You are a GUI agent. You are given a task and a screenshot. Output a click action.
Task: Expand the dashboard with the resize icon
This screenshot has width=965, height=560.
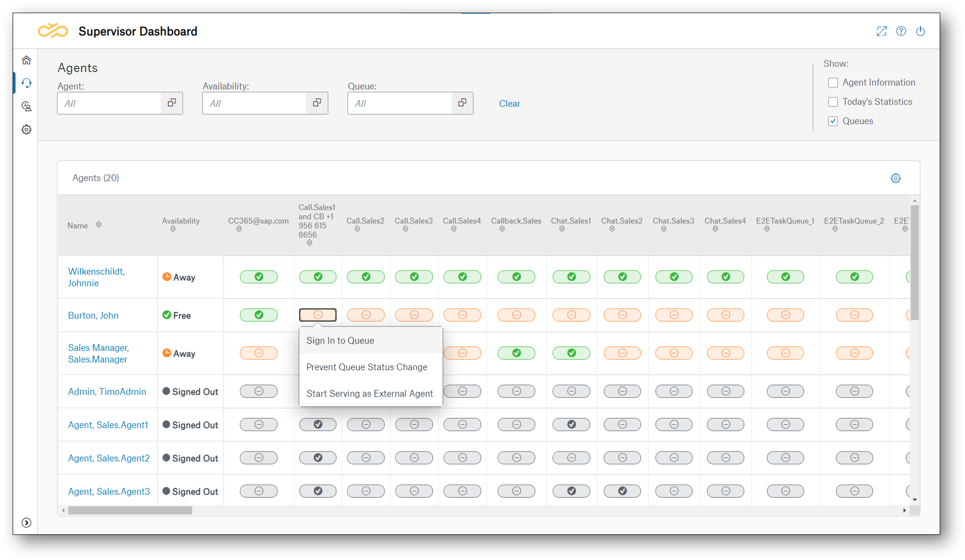click(882, 31)
